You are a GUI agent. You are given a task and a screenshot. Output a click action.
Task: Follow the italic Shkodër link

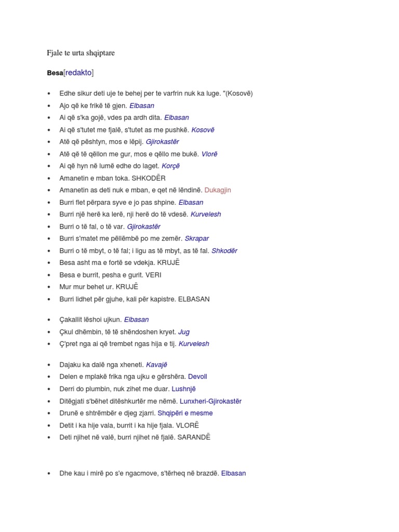(224, 250)
